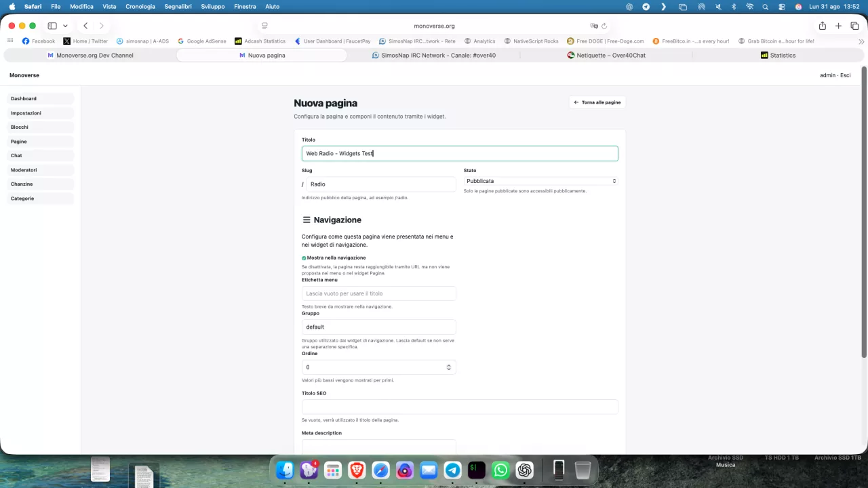Click the Safari sidebar toggle icon
Screen dimensions: 868x488
point(52,26)
